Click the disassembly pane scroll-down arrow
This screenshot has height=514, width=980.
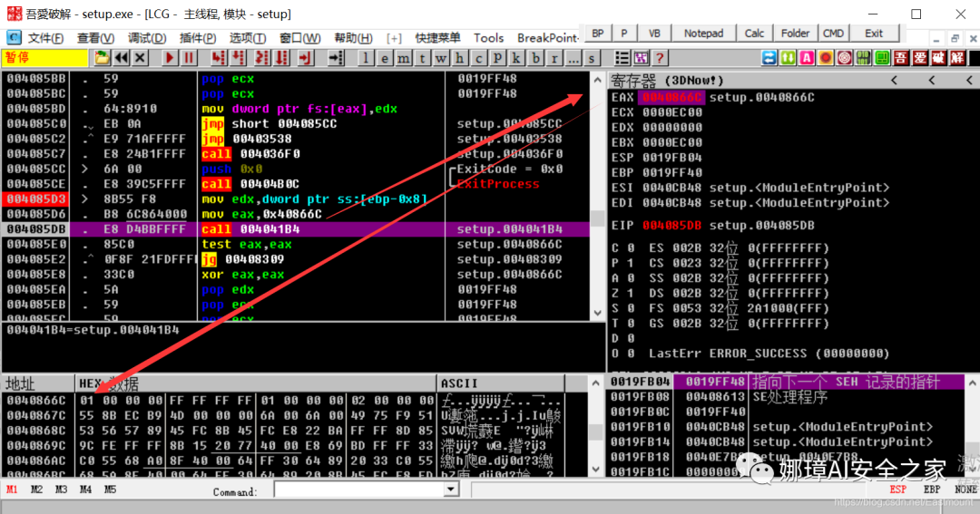[597, 313]
